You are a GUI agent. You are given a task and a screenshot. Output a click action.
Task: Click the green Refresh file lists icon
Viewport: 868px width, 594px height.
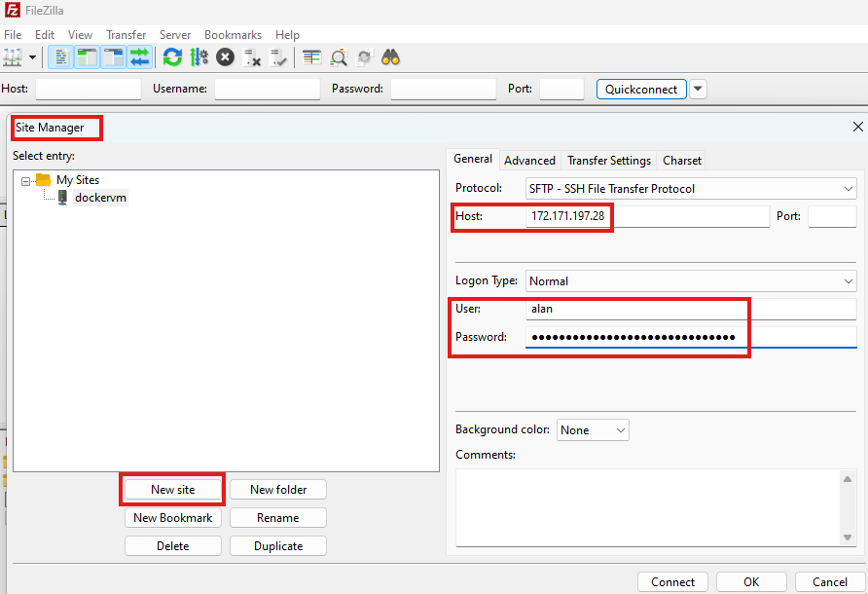pyautogui.click(x=172, y=57)
